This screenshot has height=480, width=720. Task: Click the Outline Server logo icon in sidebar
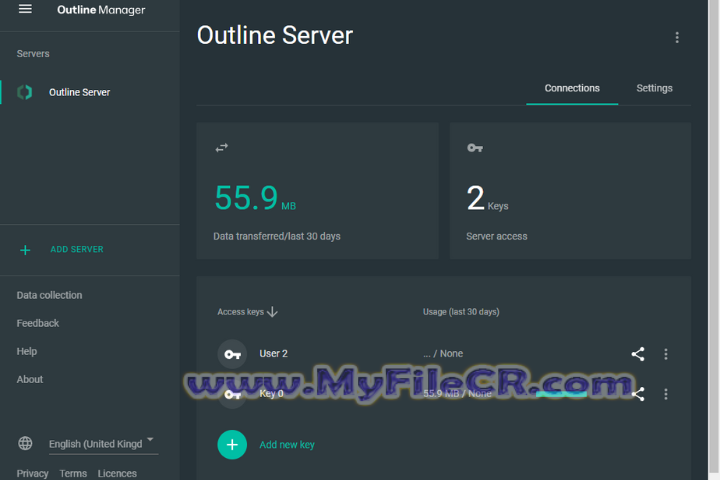24,92
